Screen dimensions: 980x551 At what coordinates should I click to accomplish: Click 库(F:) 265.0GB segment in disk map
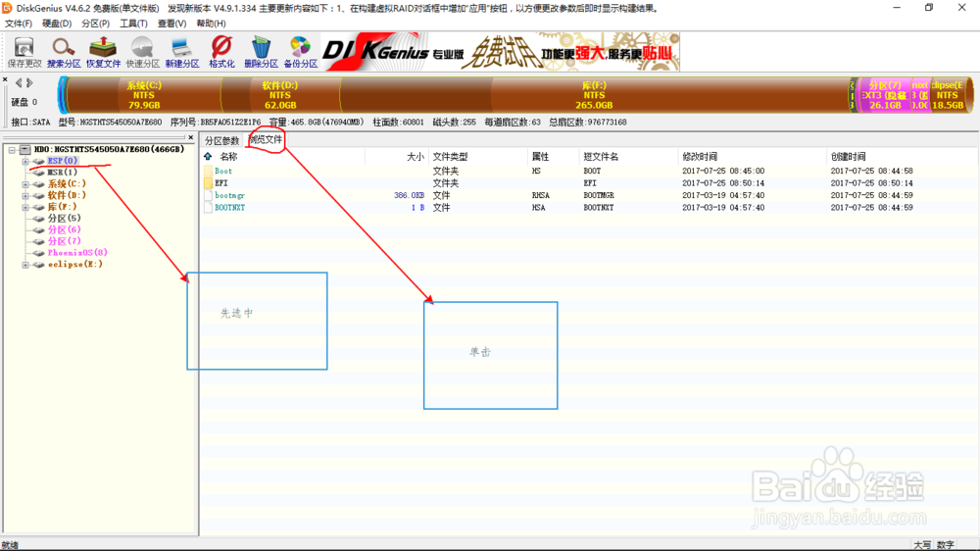tap(594, 95)
